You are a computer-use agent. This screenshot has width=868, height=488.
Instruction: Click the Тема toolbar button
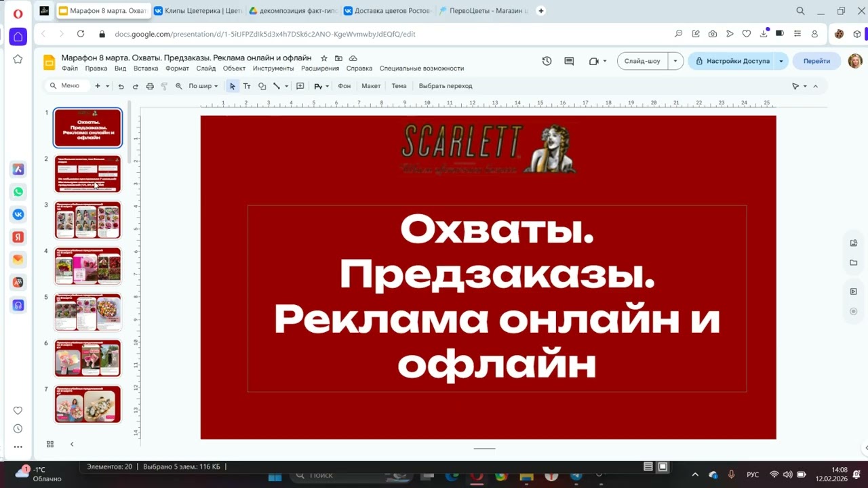click(399, 86)
